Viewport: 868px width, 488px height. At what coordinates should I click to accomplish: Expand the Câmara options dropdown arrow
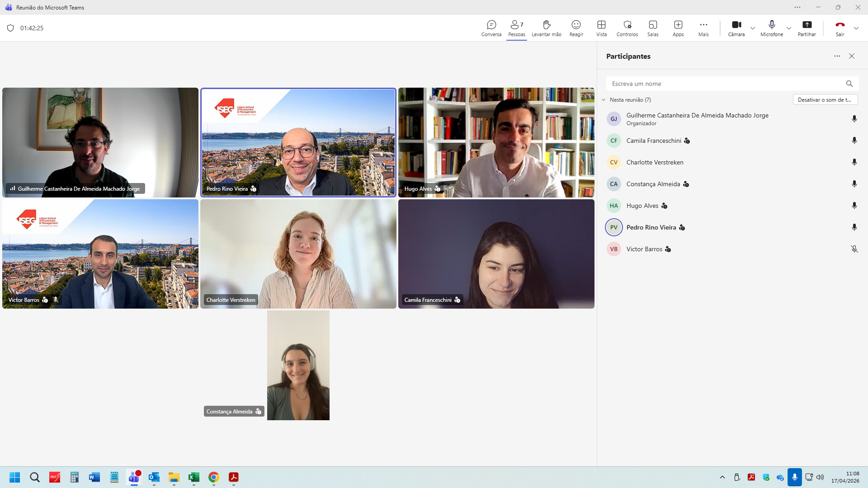(753, 28)
